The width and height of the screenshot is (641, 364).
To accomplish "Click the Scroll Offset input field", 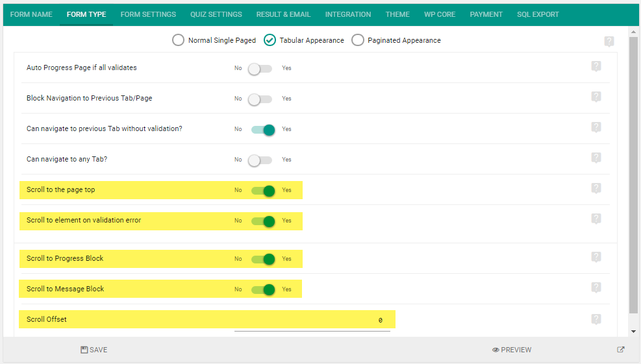I will [312, 321].
